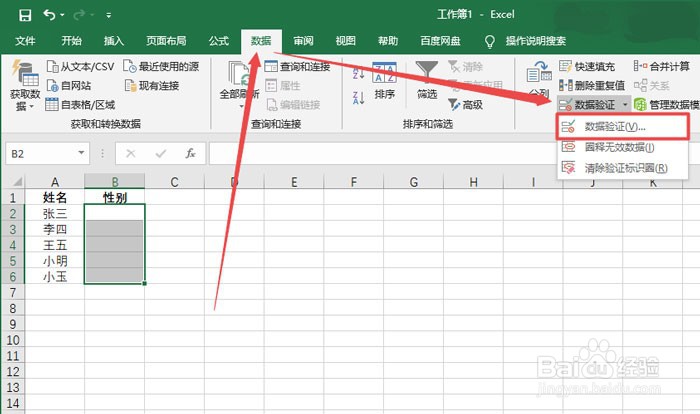Click the Undo arrow icon

coord(49,15)
